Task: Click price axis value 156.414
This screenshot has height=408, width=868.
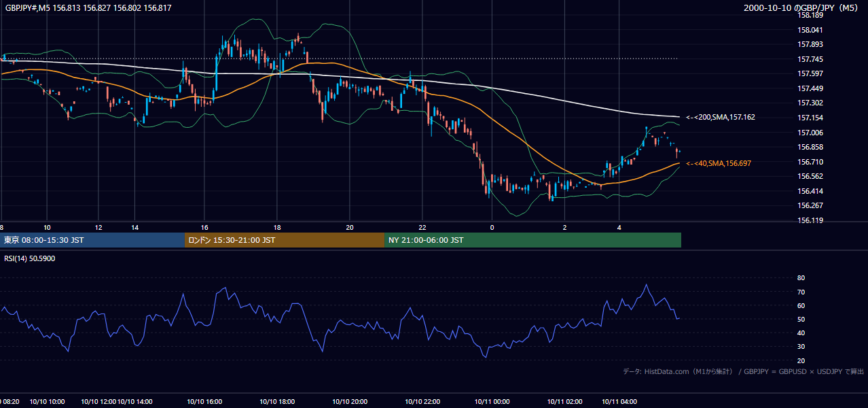Action: tap(810, 191)
